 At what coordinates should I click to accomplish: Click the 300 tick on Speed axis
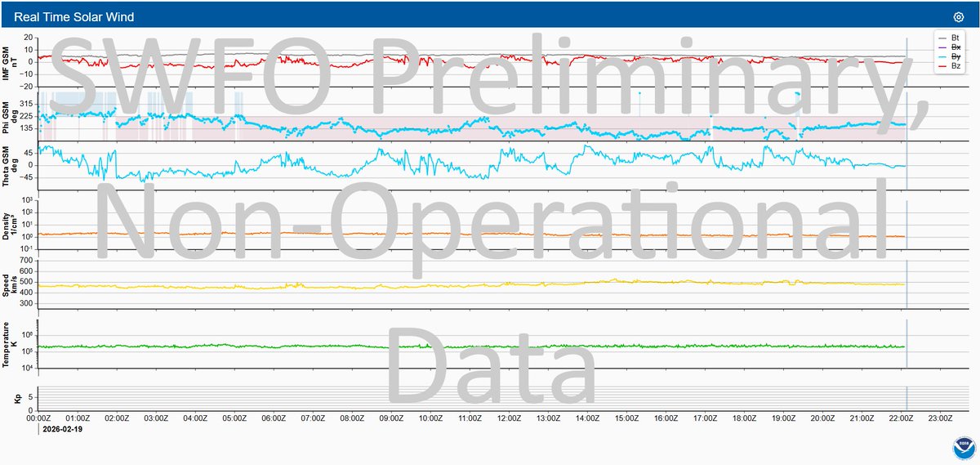pos(25,303)
